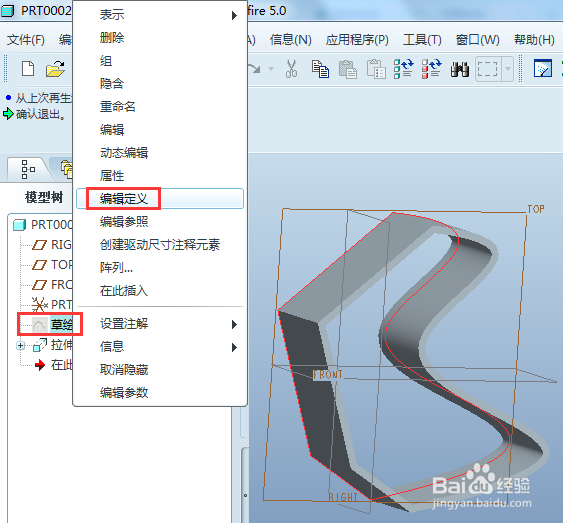Click the 模型树 panel header
The image size is (563, 523).
click(44, 197)
